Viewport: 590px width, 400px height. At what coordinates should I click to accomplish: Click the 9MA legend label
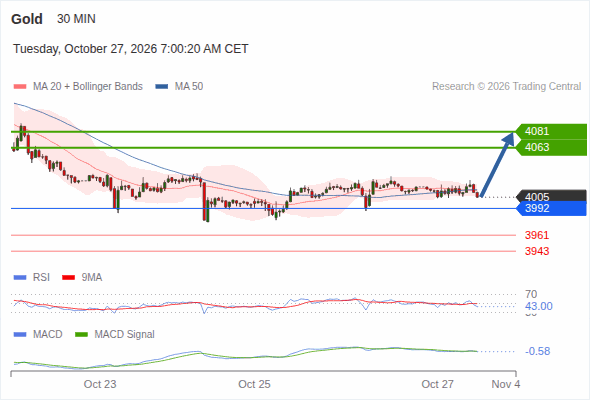92,278
